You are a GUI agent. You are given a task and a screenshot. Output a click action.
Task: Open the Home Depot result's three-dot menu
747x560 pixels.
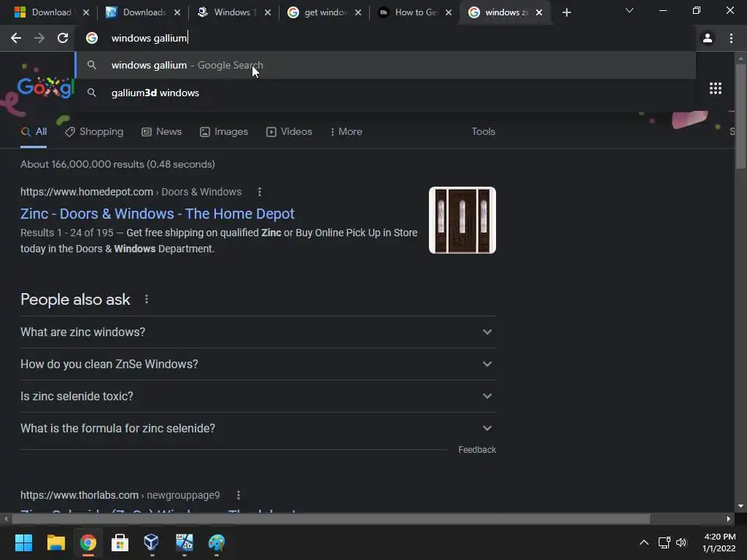tap(259, 192)
